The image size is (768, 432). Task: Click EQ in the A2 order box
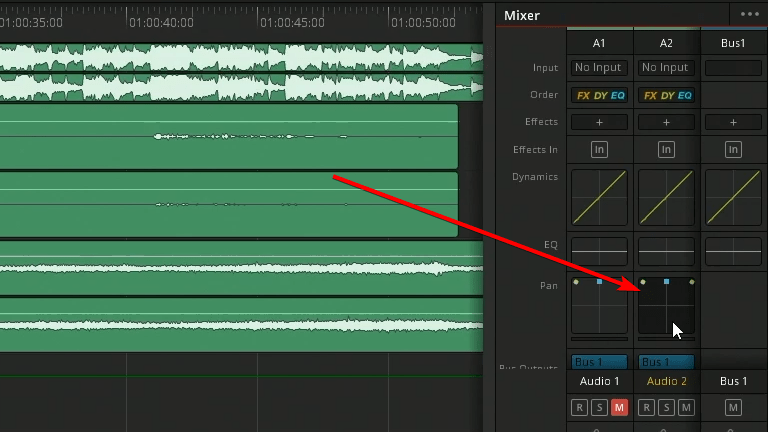click(x=685, y=96)
